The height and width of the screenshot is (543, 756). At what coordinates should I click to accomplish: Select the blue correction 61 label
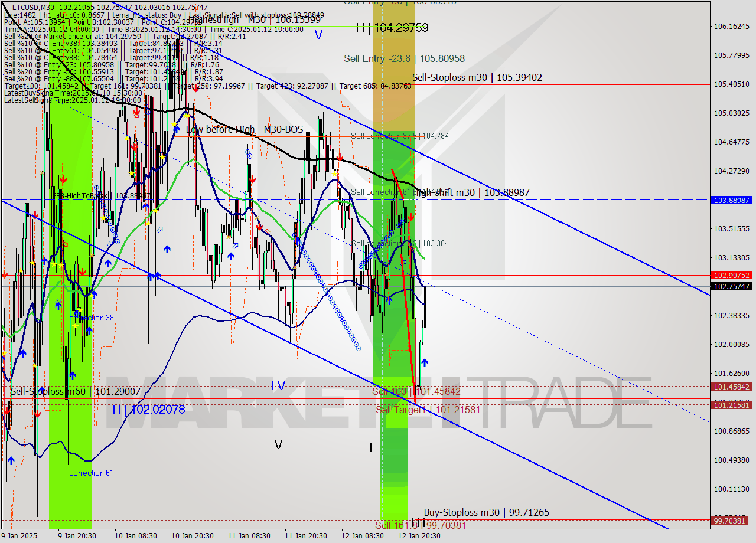(x=91, y=473)
